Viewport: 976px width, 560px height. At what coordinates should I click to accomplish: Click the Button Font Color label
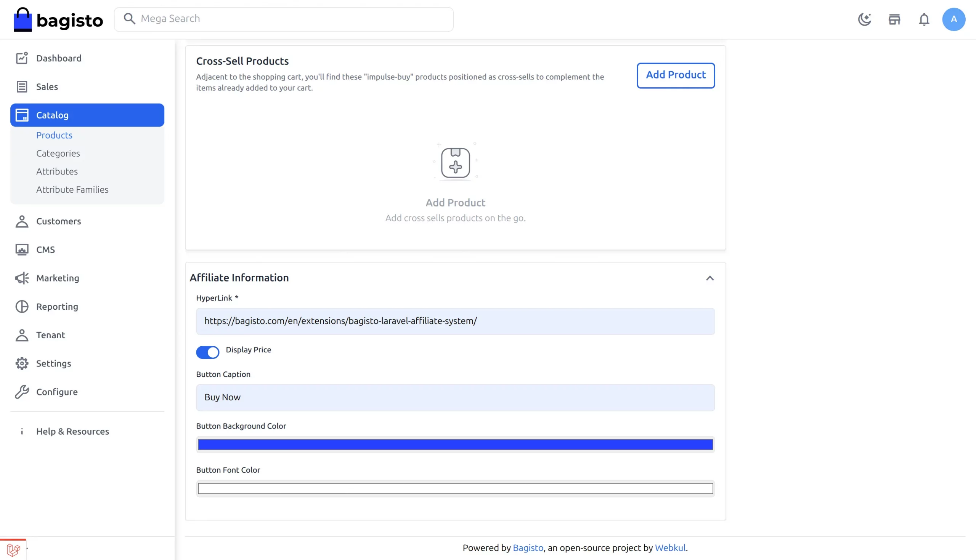pyautogui.click(x=228, y=470)
